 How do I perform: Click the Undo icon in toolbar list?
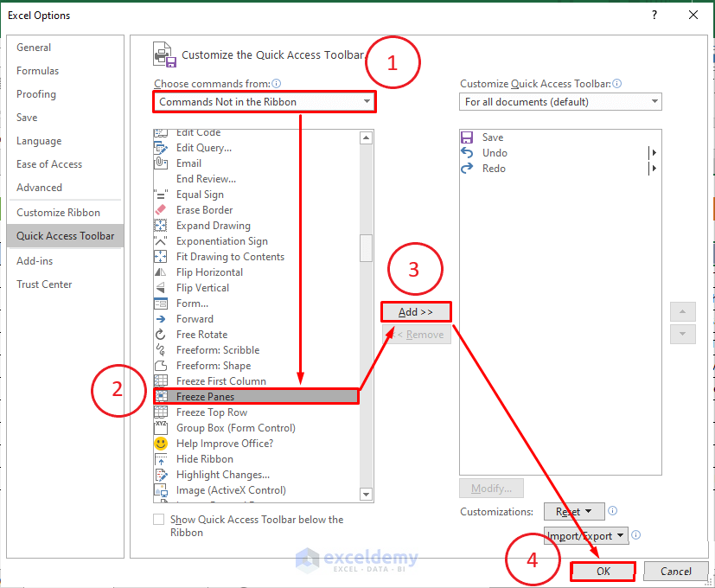click(467, 153)
